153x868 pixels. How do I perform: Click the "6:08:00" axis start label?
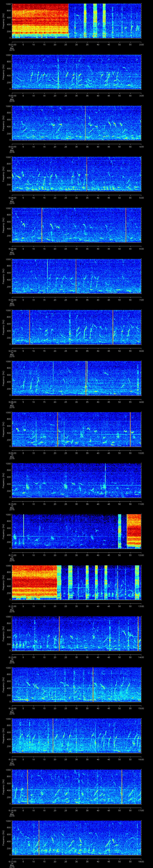pos(12,402)
